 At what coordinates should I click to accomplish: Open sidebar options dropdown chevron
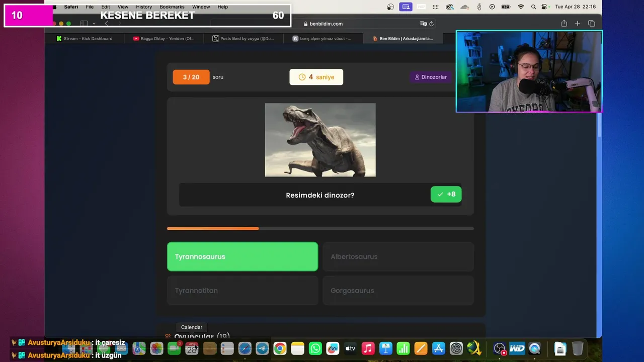point(94,24)
